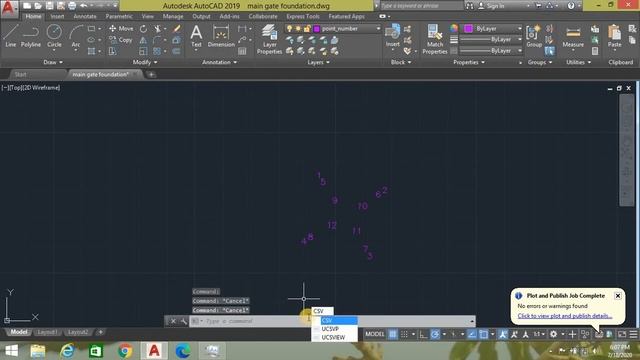
Task: Click the Save icon in quick access toolbar
Action: coord(49,6)
